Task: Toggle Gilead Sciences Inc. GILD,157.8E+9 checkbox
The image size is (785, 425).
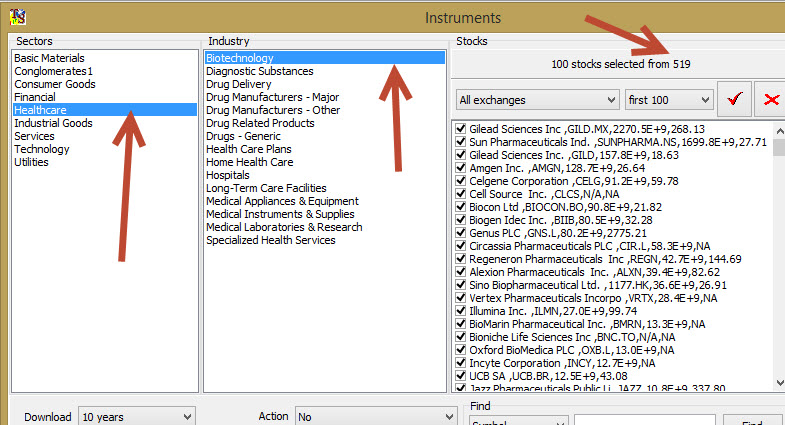Action: (x=461, y=155)
